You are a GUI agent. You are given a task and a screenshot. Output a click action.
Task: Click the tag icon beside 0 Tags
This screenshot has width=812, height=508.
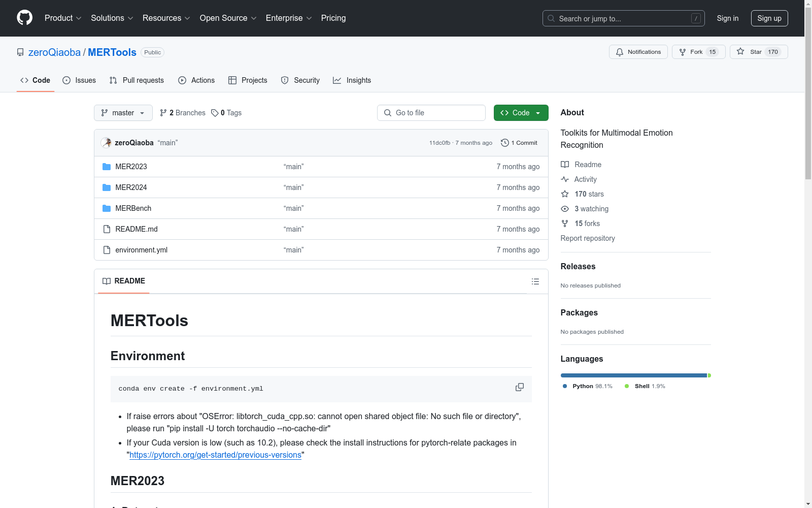click(215, 113)
